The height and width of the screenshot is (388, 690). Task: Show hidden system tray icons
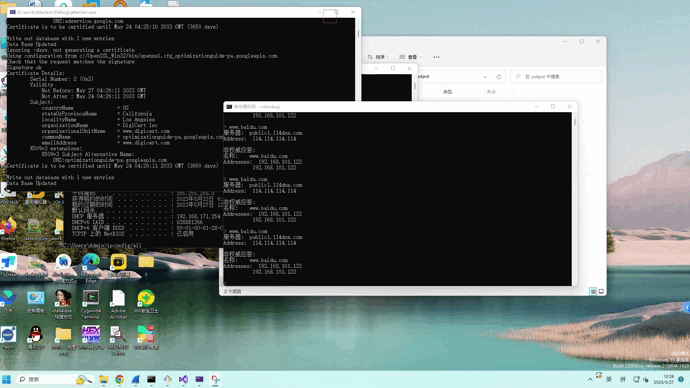point(590,379)
